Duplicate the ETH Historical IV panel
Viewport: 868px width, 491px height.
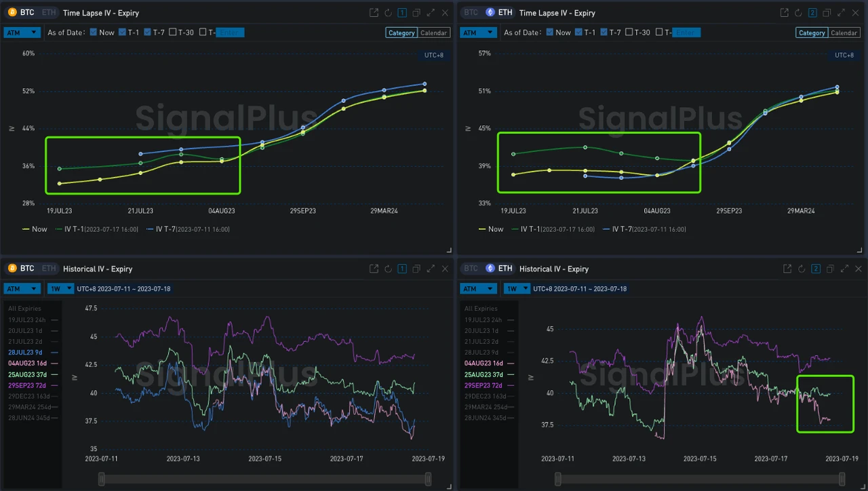coord(830,269)
